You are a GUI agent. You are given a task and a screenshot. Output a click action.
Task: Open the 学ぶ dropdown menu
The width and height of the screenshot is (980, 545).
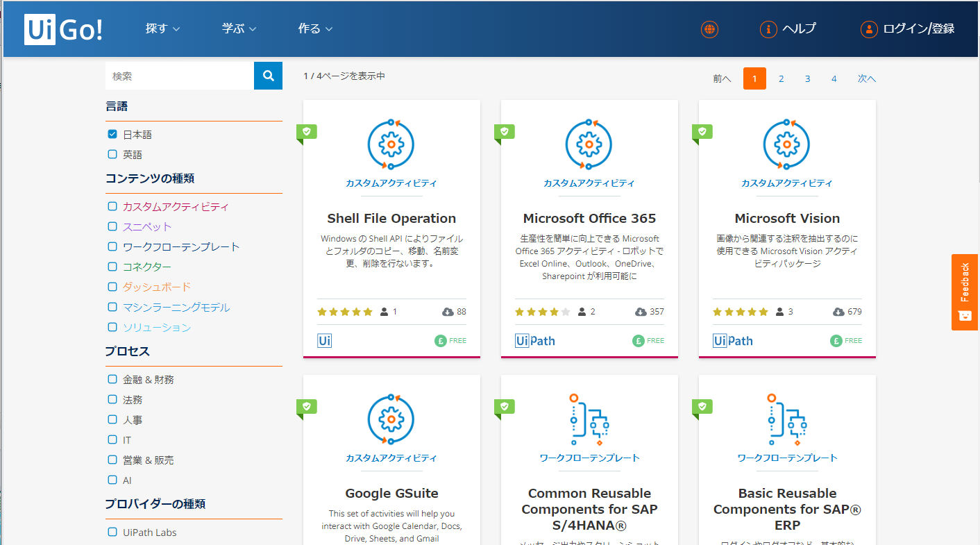pos(239,29)
